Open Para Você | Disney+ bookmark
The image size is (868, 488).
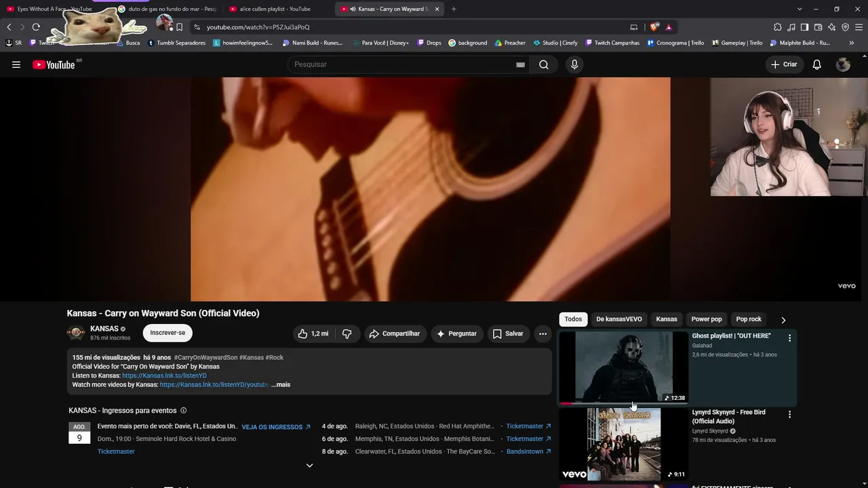(380, 43)
